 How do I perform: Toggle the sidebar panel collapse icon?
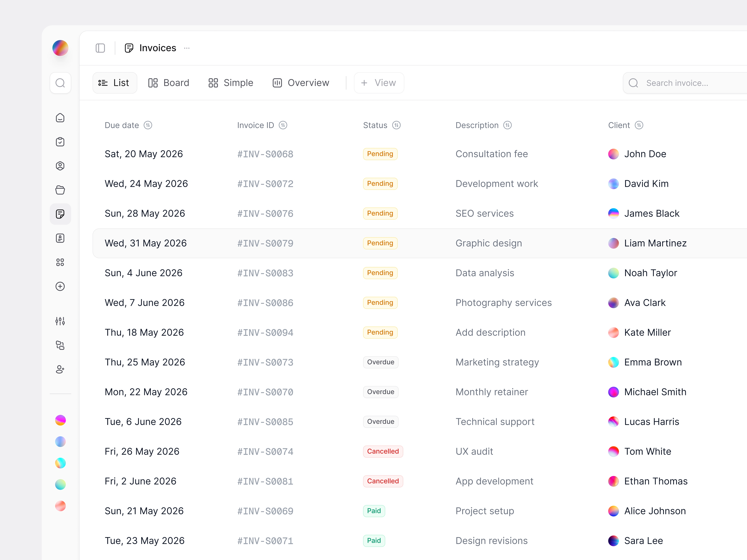point(100,48)
